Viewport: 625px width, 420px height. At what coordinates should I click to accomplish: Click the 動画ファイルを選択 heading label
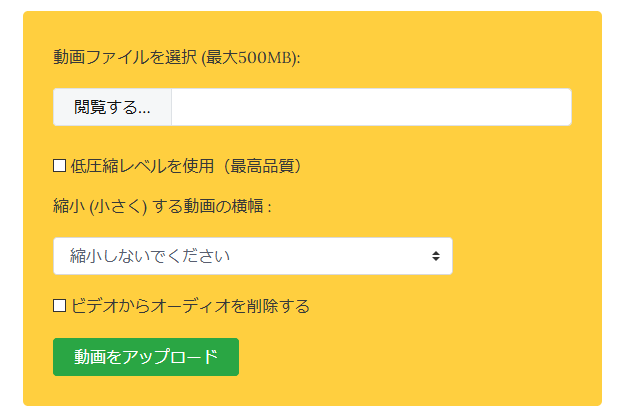tap(125, 57)
